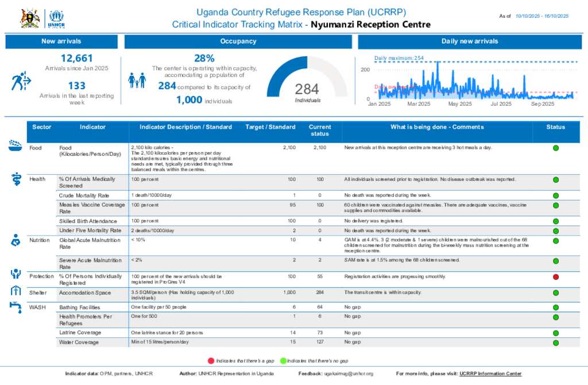
Task: Click red status dot for Persons Individually Registered
Action: tap(555, 277)
